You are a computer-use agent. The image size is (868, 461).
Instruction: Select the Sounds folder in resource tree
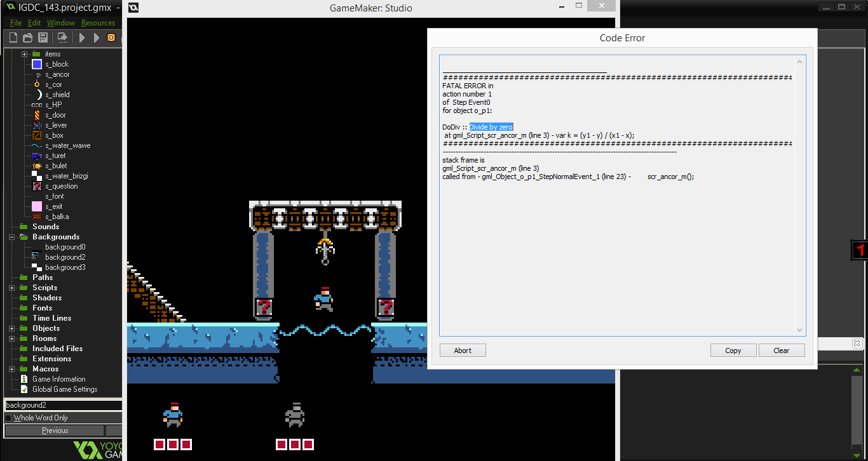(x=46, y=227)
